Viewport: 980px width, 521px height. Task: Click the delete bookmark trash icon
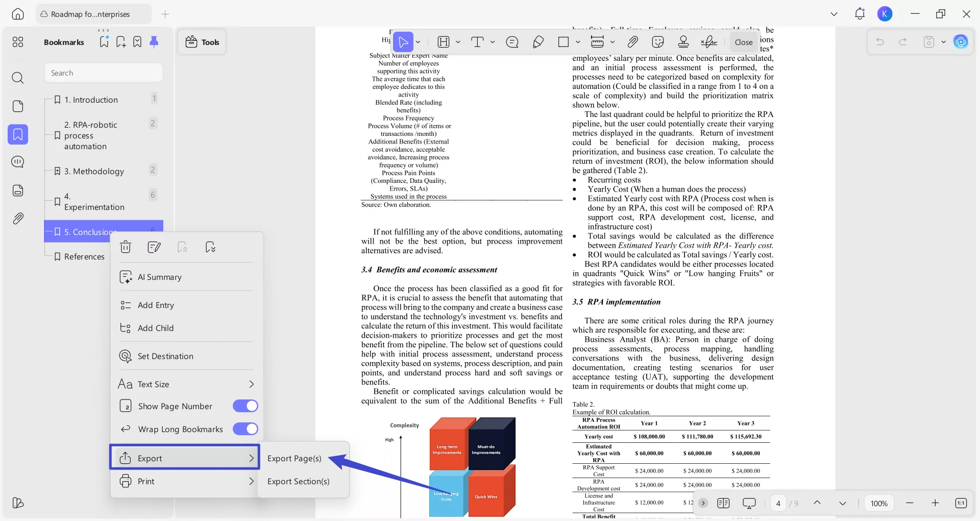[126, 247]
